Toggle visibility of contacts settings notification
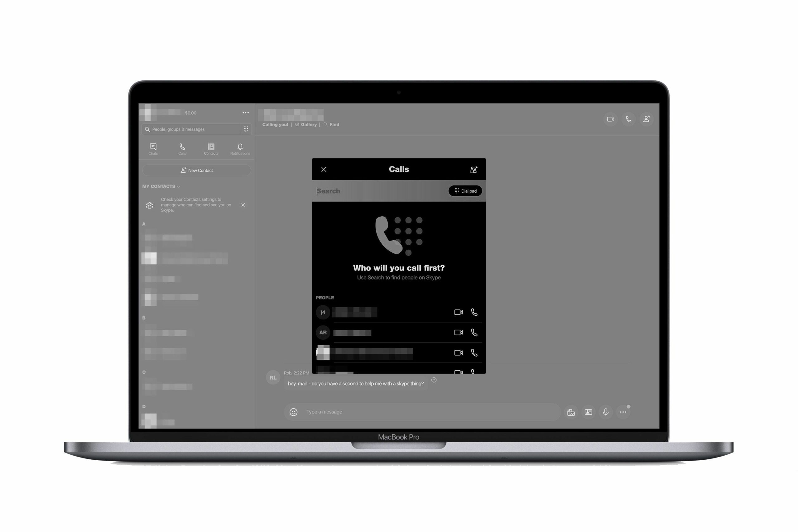The height and width of the screenshot is (532, 798). coord(243,205)
